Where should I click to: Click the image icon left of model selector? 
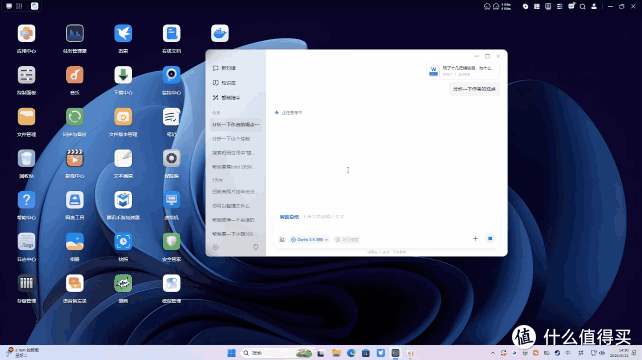[x=282, y=240]
